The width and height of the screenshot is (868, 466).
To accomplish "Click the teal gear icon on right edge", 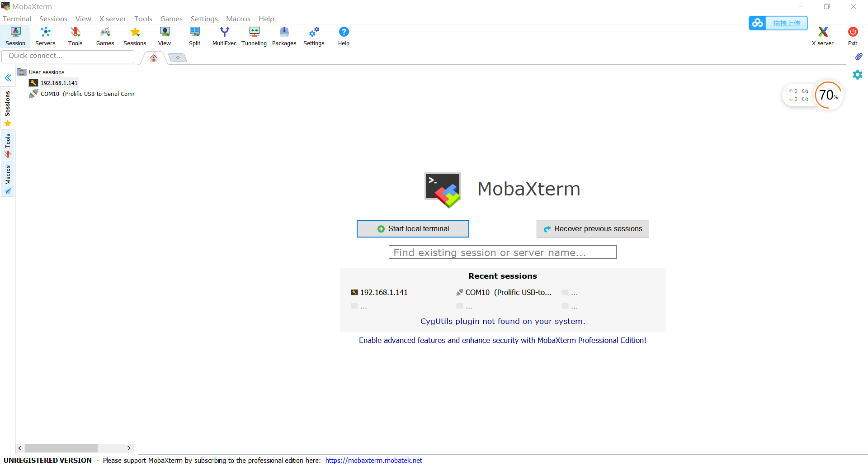I will point(858,75).
